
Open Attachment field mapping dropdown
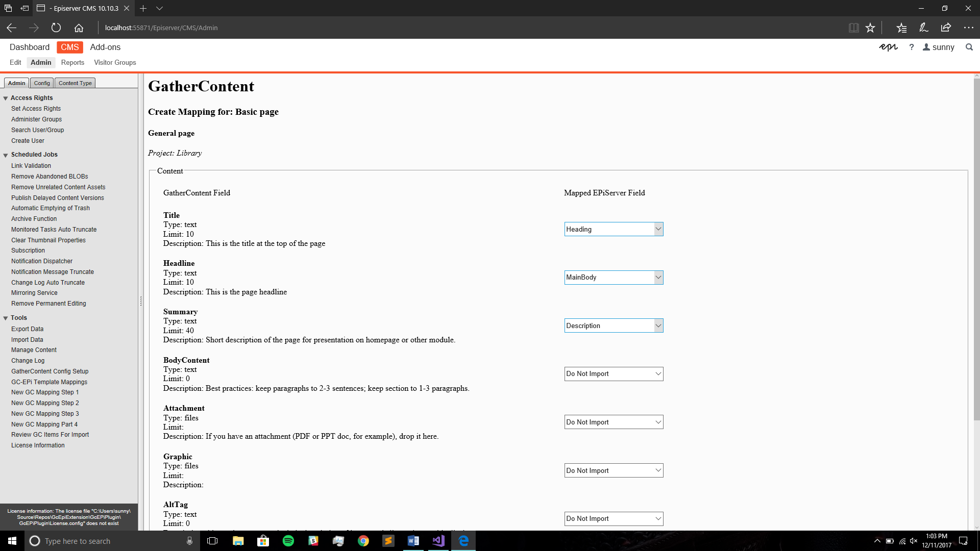pyautogui.click(x=614, y=422)
